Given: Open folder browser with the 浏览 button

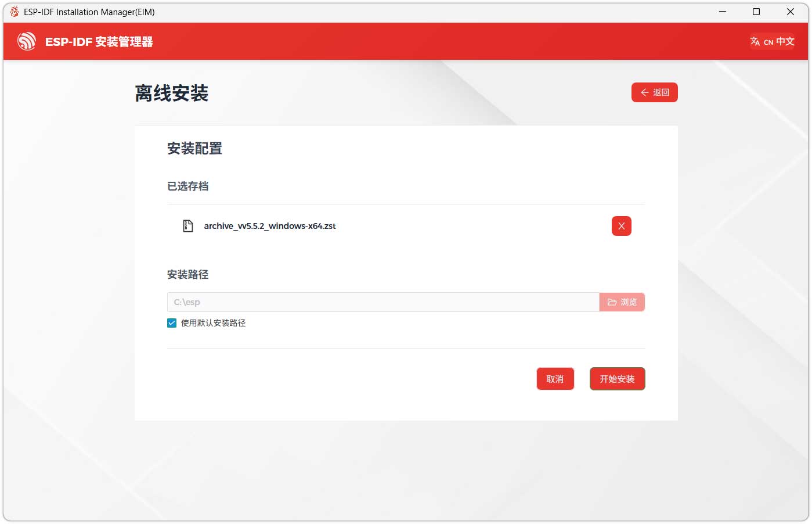Looking at the screenshot, I should coord(622,302).
